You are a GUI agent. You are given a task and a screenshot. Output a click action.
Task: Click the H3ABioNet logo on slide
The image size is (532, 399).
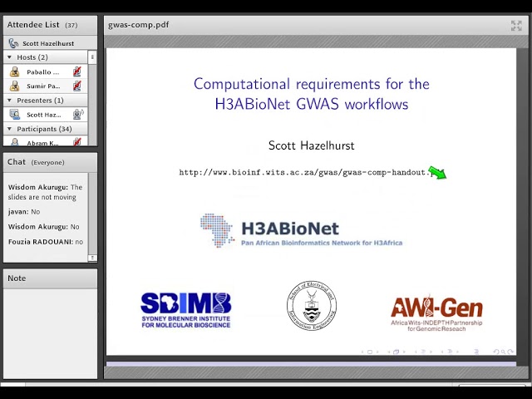click(x=301, y=231)
